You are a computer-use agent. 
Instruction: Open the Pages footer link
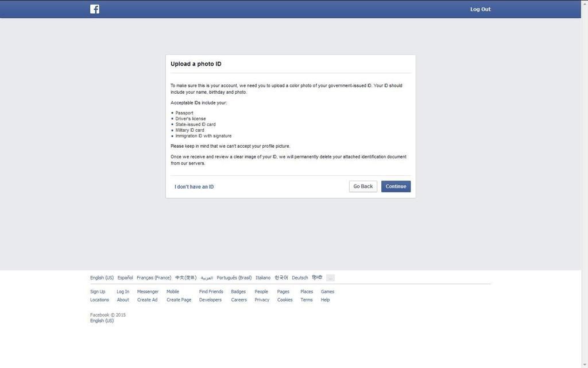[x=283, y=292]
